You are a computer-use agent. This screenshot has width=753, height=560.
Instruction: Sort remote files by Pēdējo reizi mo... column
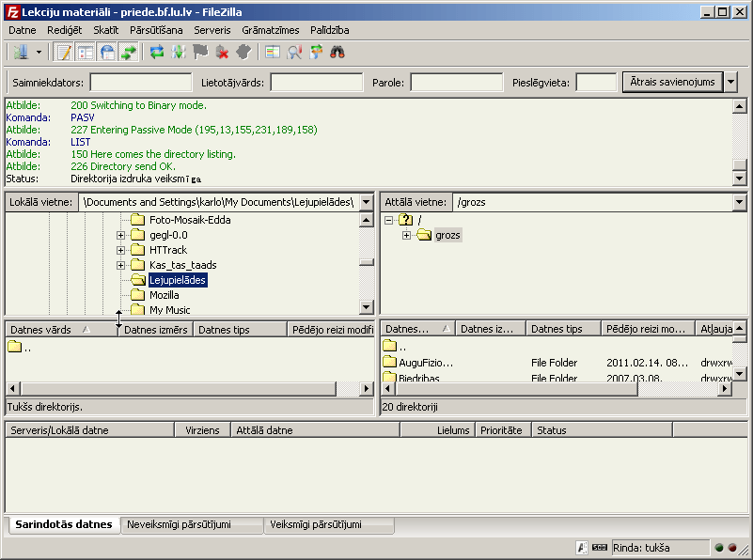point(648,329)
